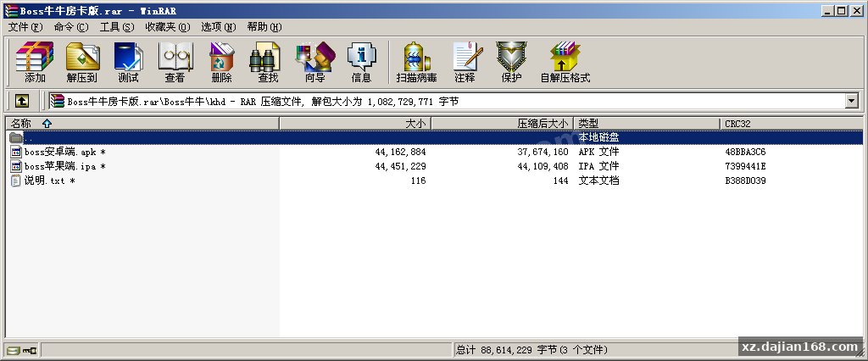Click CRC32 value 7399441E
868x361 pixels.
coord(746,166)
